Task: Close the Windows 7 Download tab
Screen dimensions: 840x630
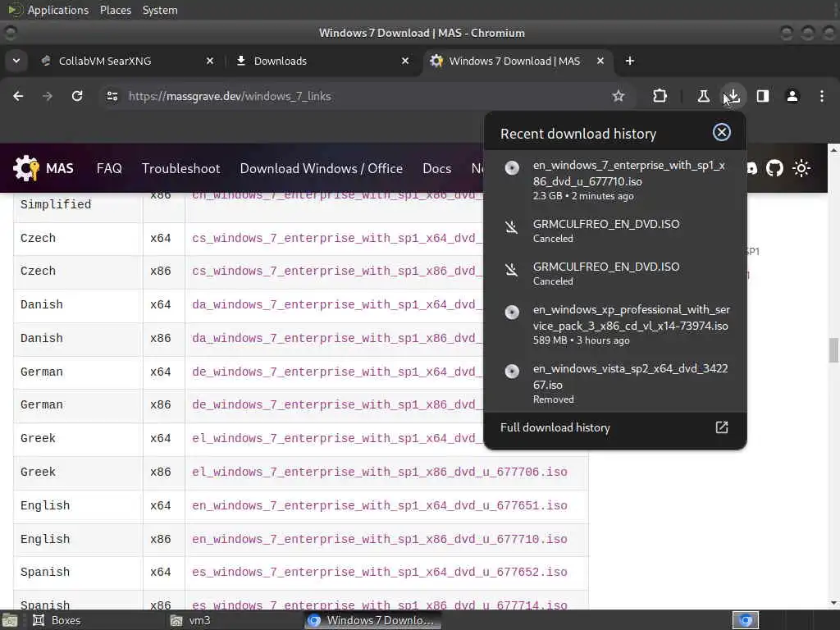Action: [x=600, y=61]
